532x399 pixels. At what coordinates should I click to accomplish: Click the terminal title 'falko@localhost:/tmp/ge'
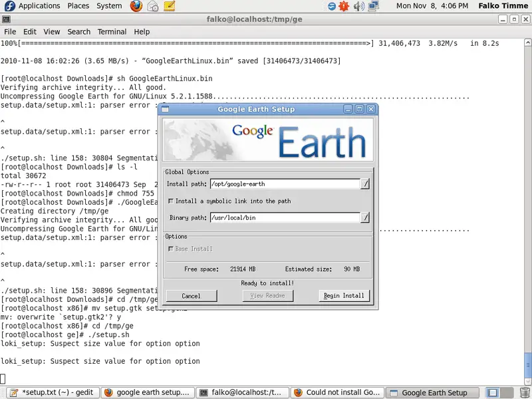click(x=255, y=19)
